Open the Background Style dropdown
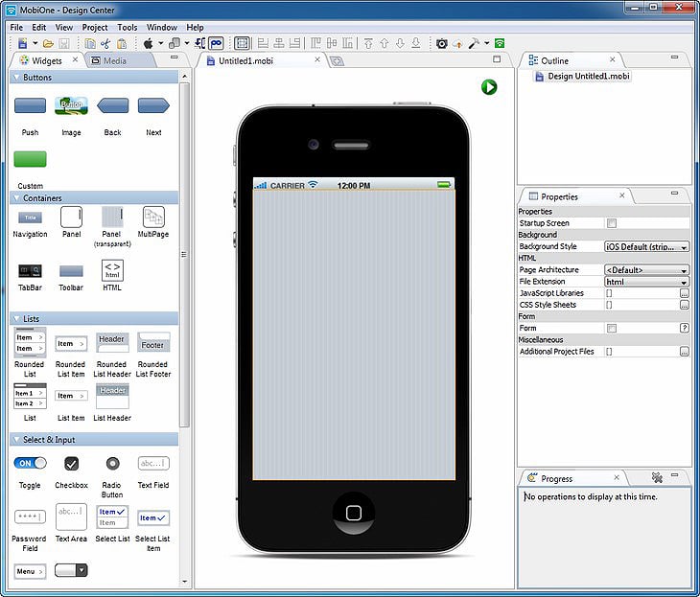700x597 pixels. pyautogui.click(x=646, y=246)
